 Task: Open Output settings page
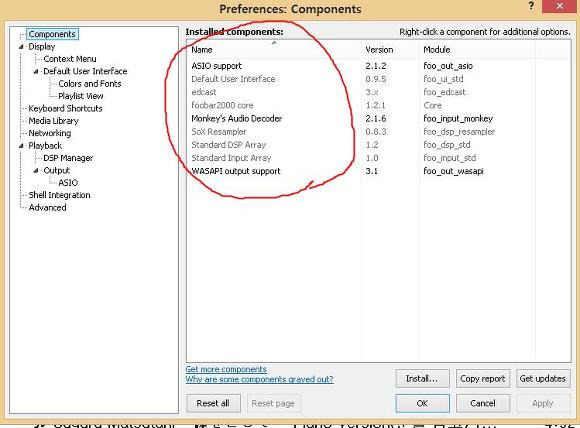point(57,171)
